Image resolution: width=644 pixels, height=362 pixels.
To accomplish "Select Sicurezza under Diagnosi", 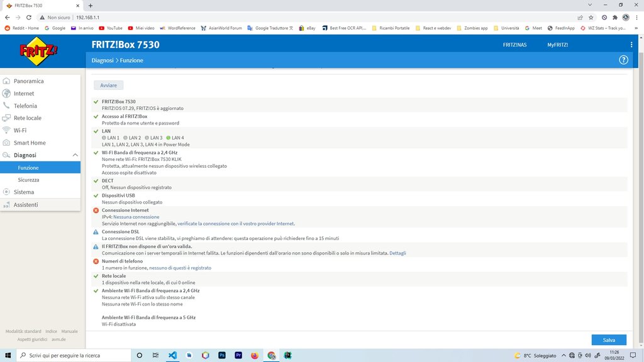I will pyautogui.click(x=28, y=180).
